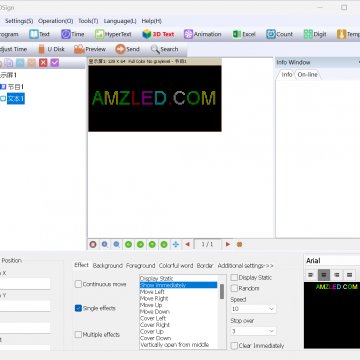Insert a HyperText element
The image size is (360, 360).
(113, 34)
